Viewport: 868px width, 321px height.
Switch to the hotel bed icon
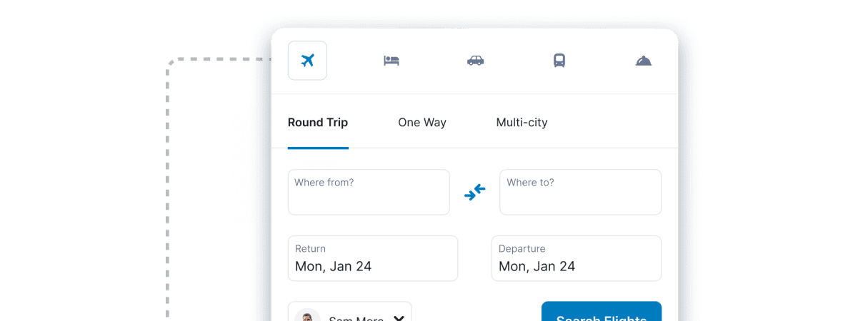391,61
